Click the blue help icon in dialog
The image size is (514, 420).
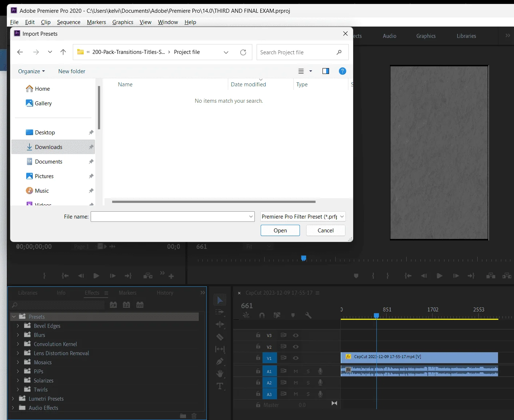pos(343,71)
